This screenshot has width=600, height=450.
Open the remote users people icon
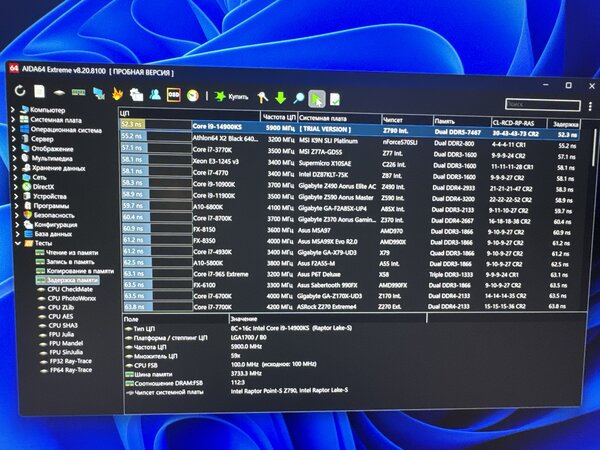point(155,95)
